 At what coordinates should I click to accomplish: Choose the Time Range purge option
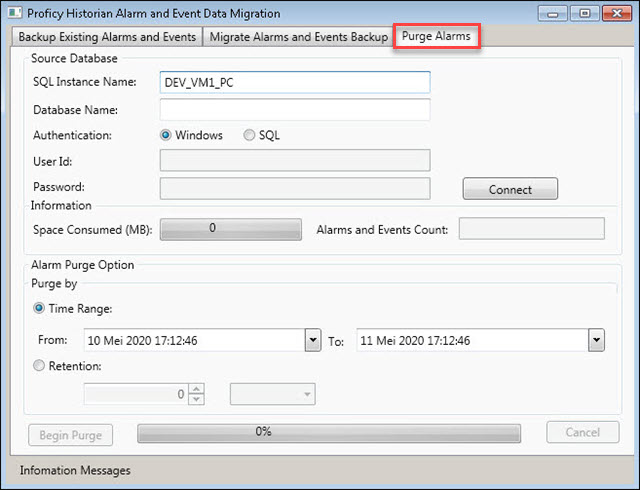click(x=39, y=308)
